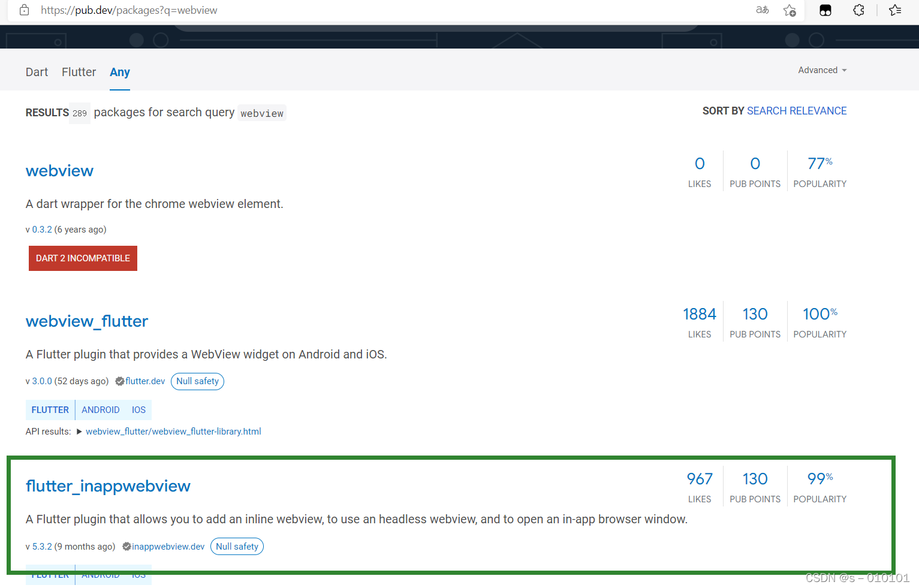Image resolution: width=919 pixels, height=588 pixels.
Task: Click the FLUTTER tag under webview_flutter
Action: [x=50, y=410]
